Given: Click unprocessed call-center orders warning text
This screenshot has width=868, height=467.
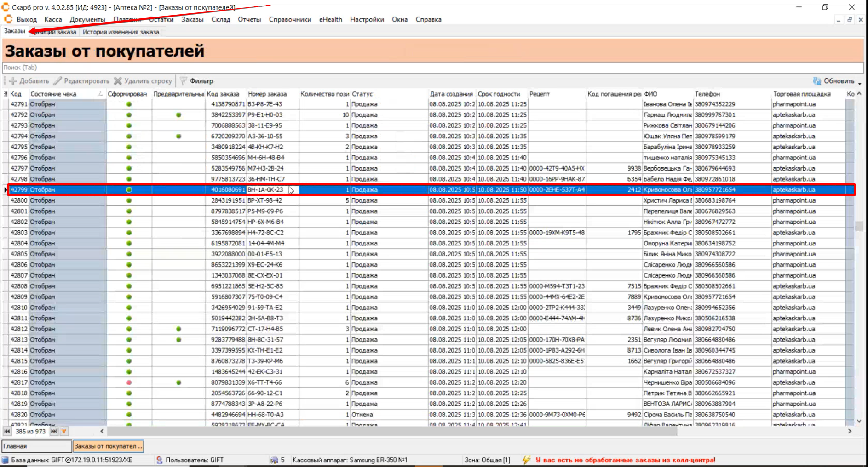Looking at the screenshot, I should (625, 460).
